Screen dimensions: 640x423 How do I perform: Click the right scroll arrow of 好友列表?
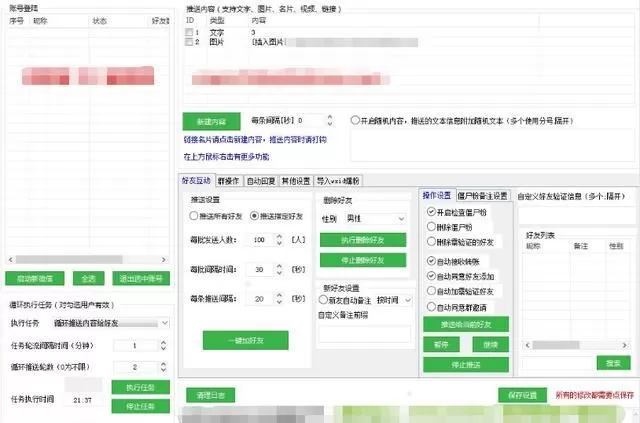[x=624, y=345]
